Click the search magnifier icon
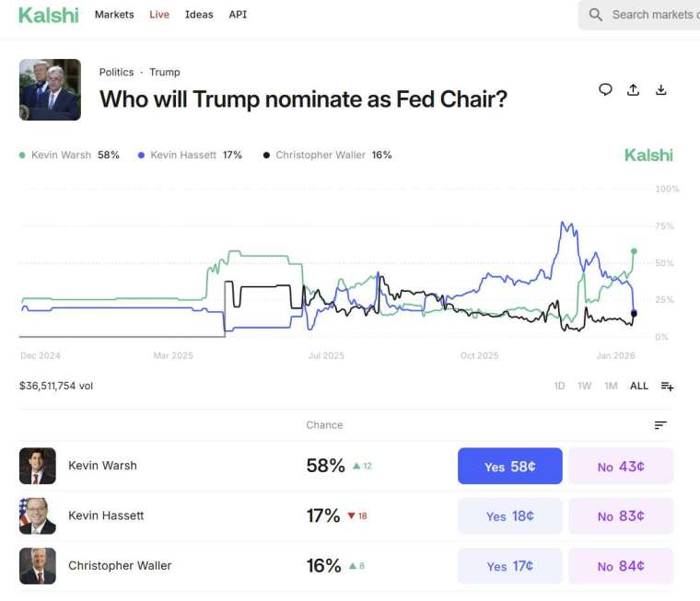Viewport: 700px width, 601px height. [596, 15]
